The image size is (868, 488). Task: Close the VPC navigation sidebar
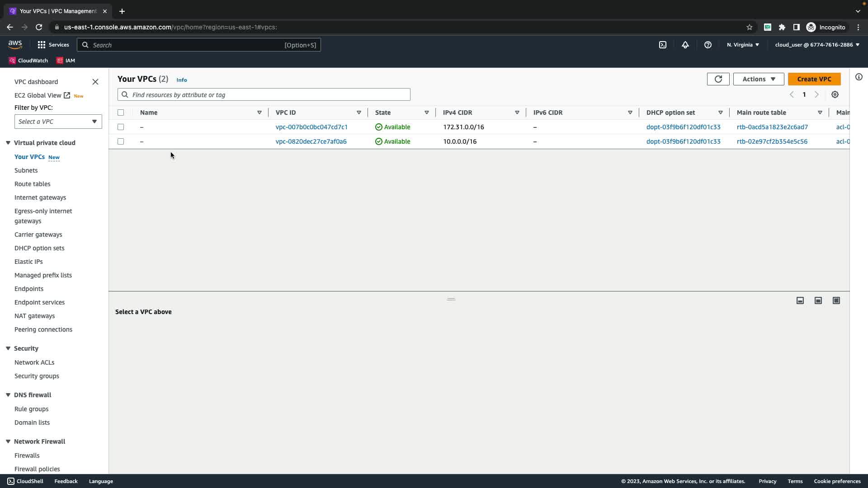(95, 82)
